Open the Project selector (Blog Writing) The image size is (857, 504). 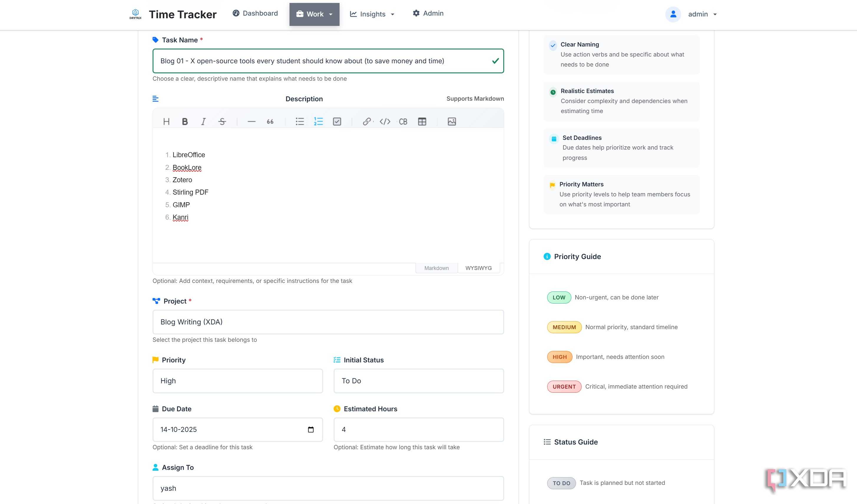click(328, 322)
